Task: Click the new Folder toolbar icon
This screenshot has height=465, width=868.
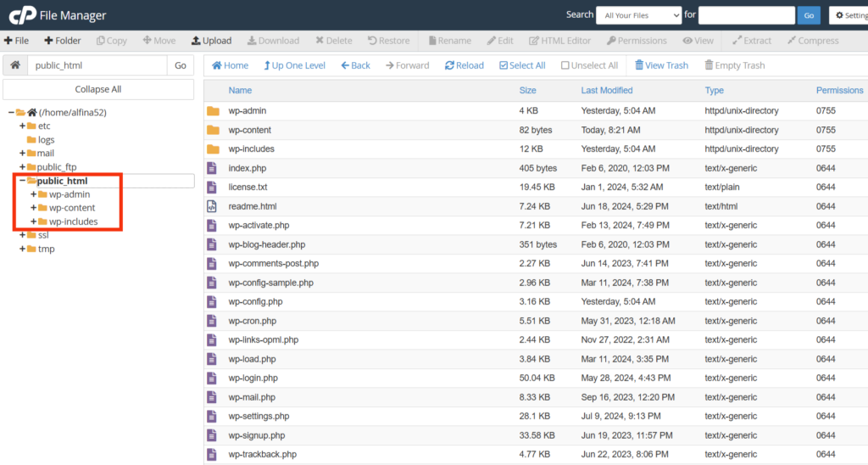Action: coord(49,41)
